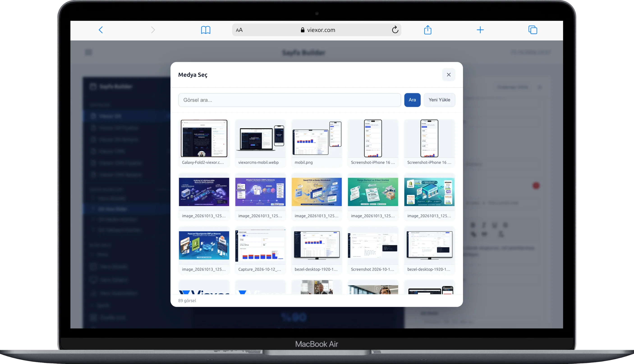
Task: Open the Safari bookmarks book icon
Action: pyautogui.click(x=205, y=30)
